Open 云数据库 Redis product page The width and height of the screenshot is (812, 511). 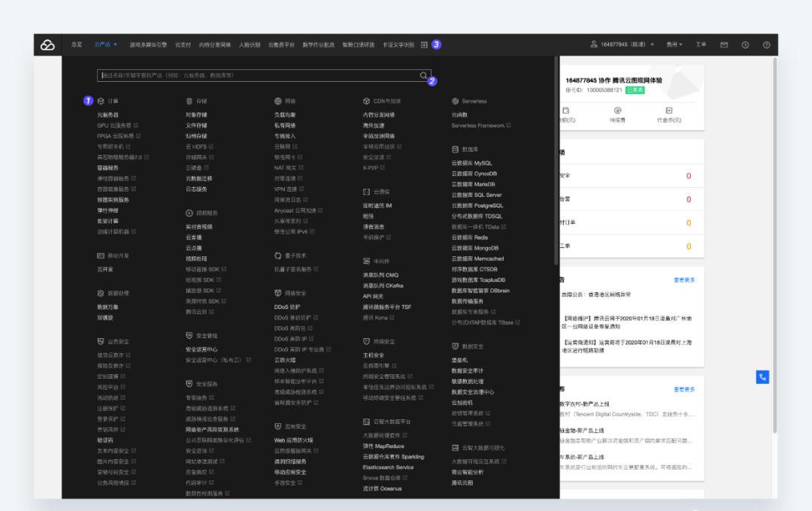470,237
